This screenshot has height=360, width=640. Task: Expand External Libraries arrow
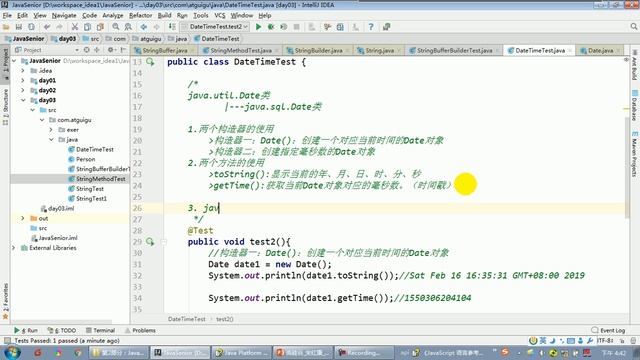point(14,248)
